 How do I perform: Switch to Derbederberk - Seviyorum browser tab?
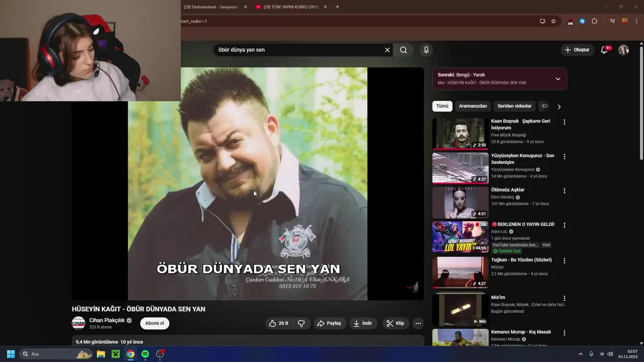(x=210, y=7)
